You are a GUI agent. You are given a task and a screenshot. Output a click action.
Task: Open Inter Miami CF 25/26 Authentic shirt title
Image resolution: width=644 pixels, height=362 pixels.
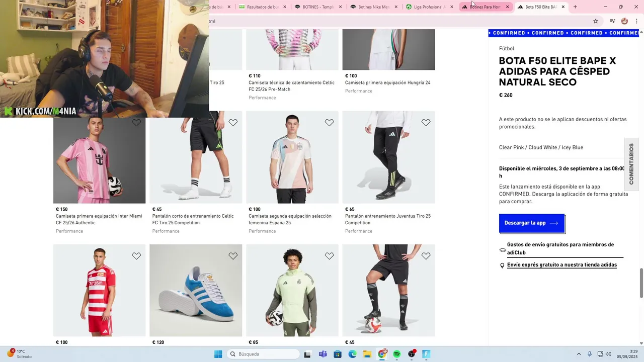point(99,219)
